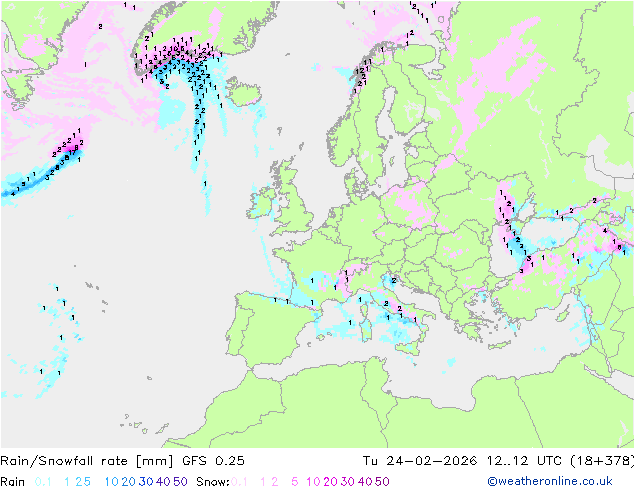Pick the Rain 50 legend value
This screenshot has height=490, width=634.
pyautogui.click(x=180, y=482)
